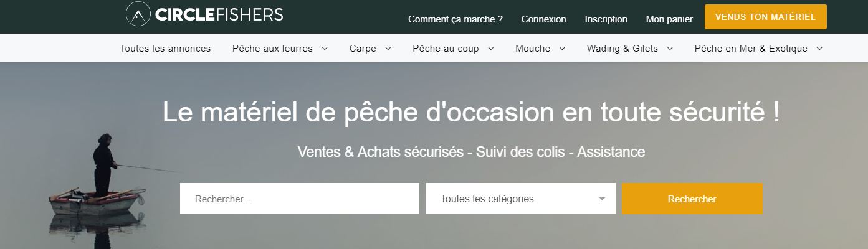
Task: Open Comment ça marche ? link
Action: (455, 19)
